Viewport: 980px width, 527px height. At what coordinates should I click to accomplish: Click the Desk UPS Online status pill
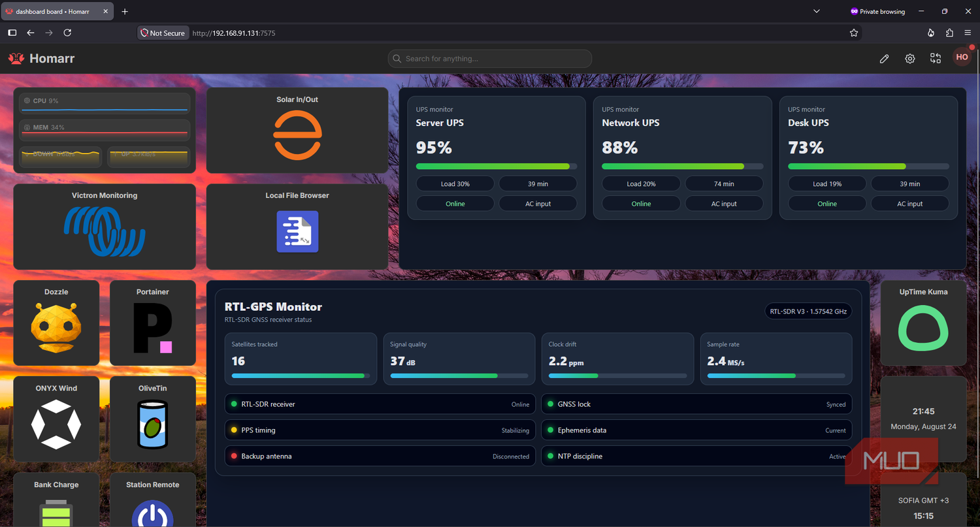pos(827,204)
